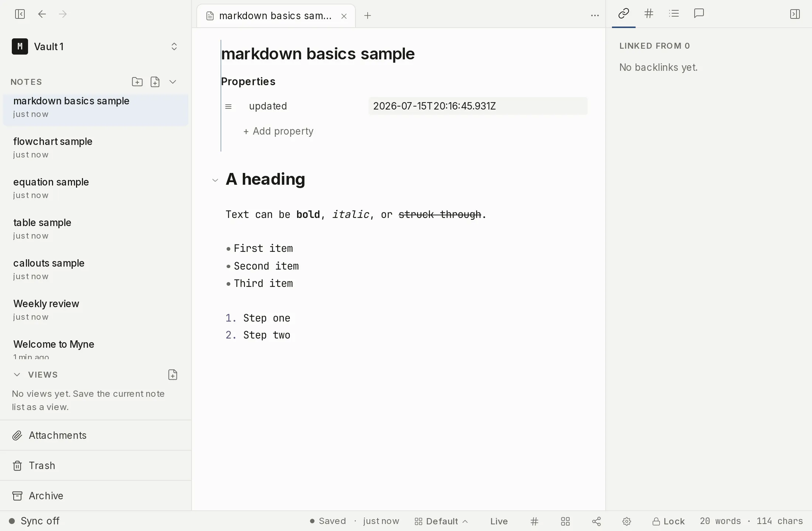Switch to the backlinks panel tab
Viewport: 812px width, 531px height.
tap(624, 14)
